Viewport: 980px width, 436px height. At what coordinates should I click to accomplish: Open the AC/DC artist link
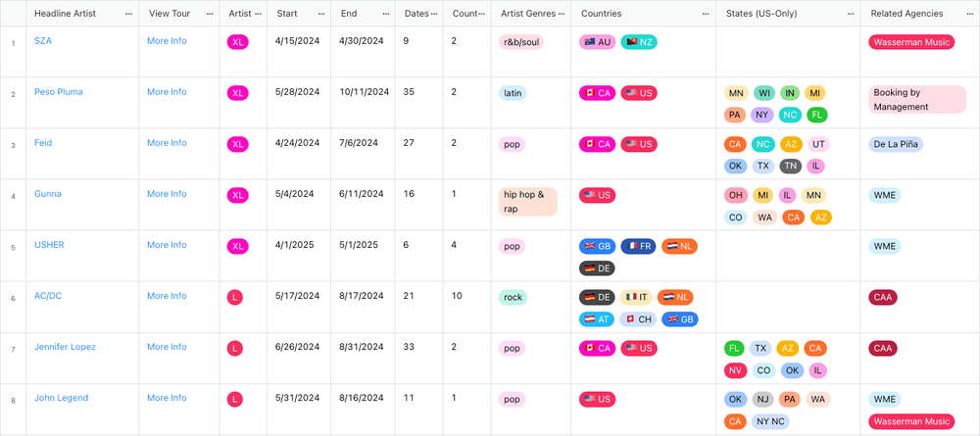48,296
